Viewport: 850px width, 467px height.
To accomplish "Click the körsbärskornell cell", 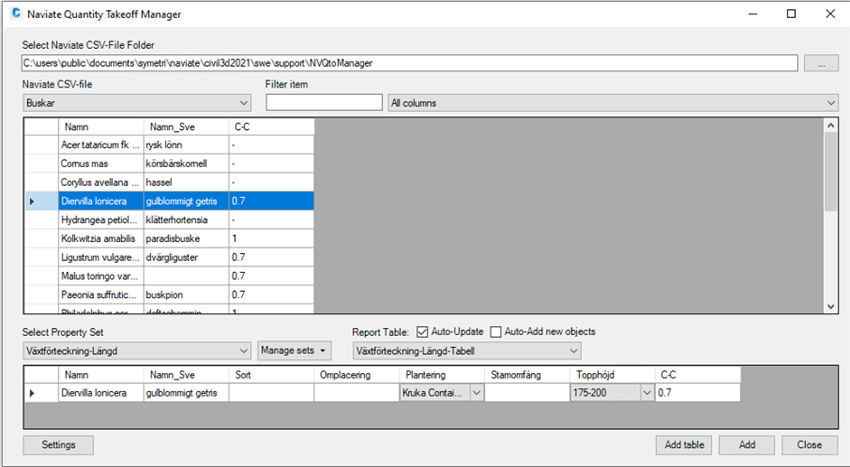I will point(186,163).
